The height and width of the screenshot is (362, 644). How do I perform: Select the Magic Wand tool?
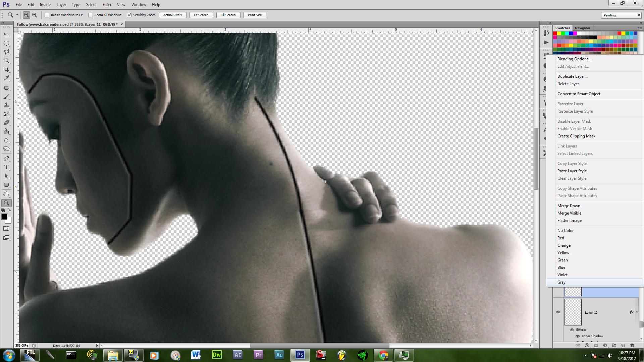coord(6,61)
